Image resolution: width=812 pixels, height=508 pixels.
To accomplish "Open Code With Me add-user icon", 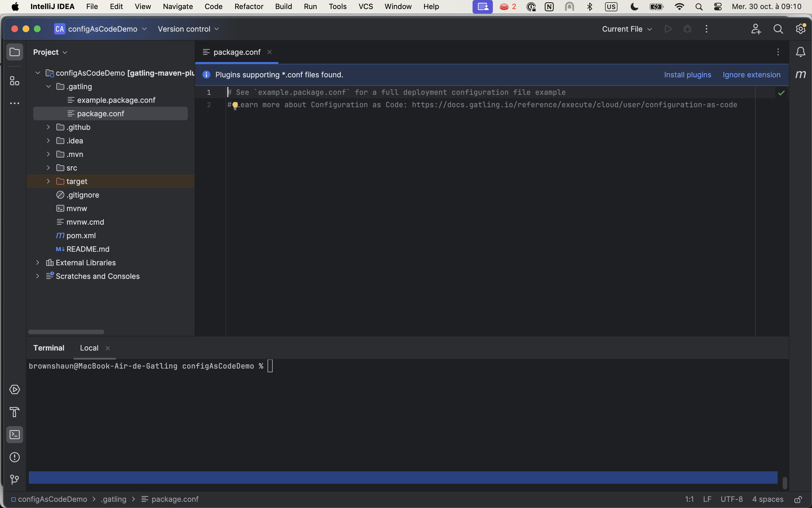I will pos(756,29).
